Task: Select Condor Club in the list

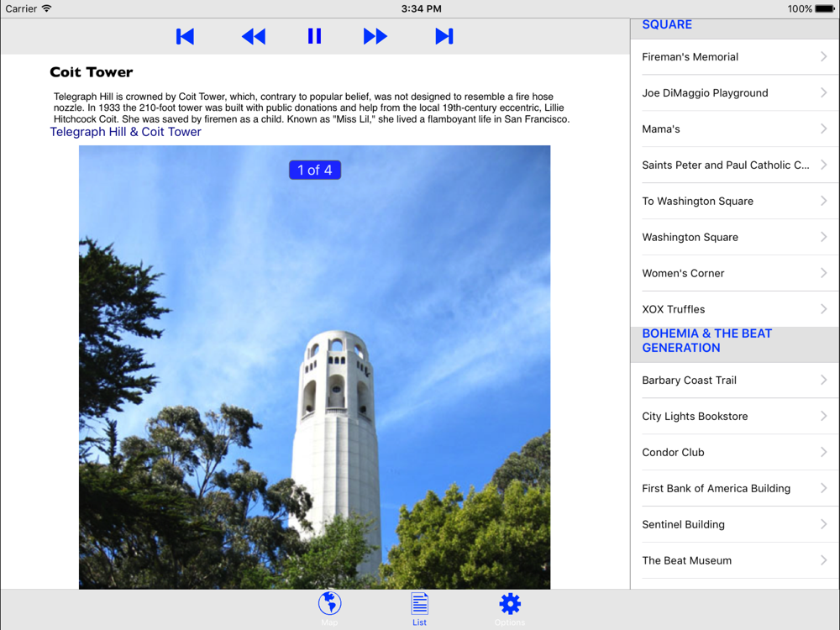Action: [x=735, y=452]
